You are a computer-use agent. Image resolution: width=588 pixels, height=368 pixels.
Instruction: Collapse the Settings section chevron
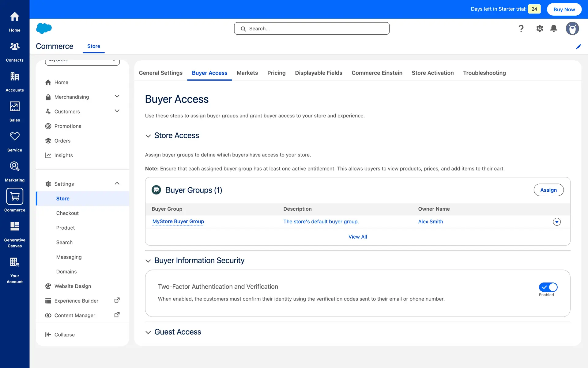[117, 183]
